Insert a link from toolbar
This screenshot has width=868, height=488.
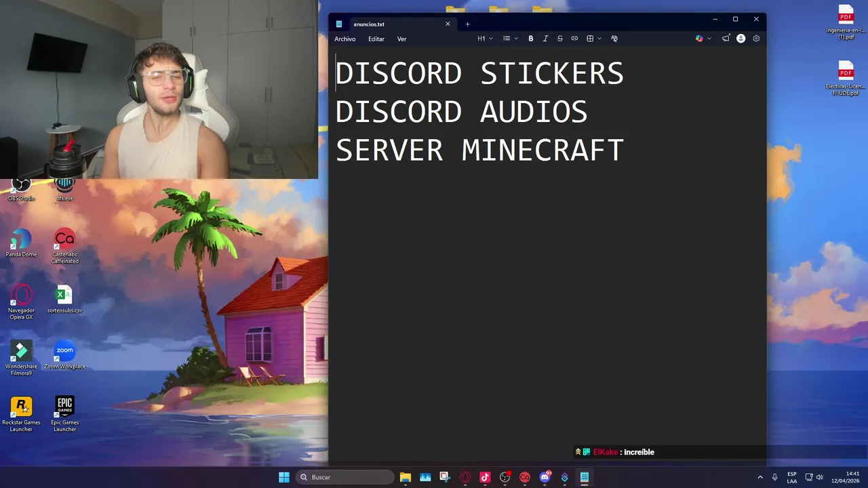point(574,39)
